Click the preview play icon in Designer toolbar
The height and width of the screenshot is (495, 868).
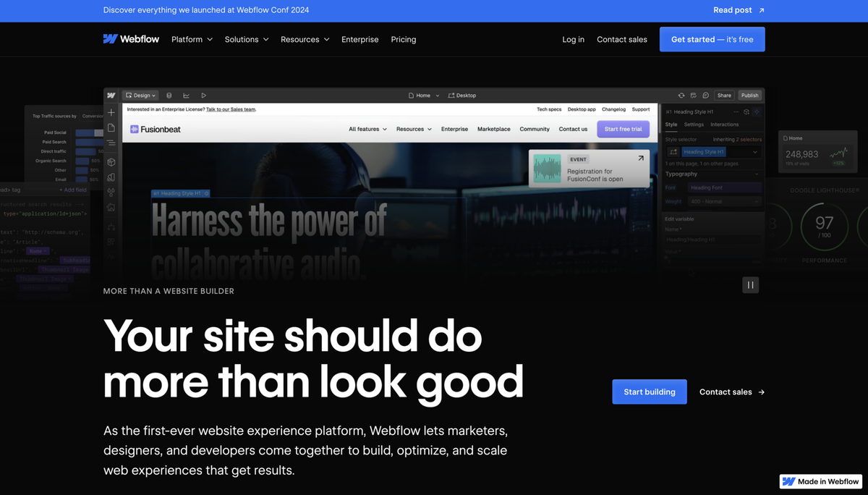click(x=204, y=96)
